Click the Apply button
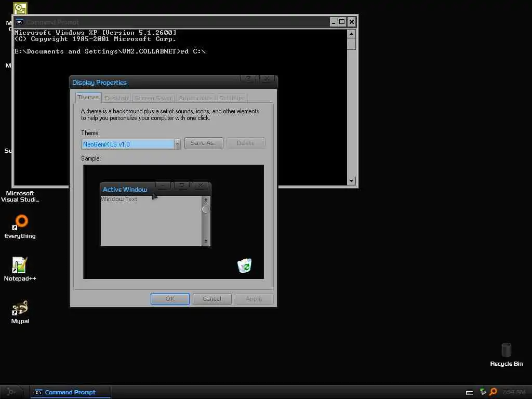This screenshot has height=399, width=532. 254,299
